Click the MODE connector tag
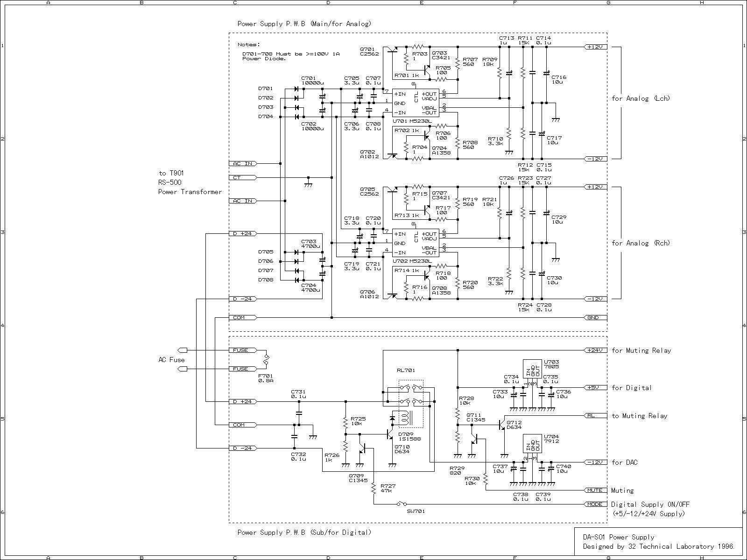The image size is (747, 560). click(x=595, y=504)
